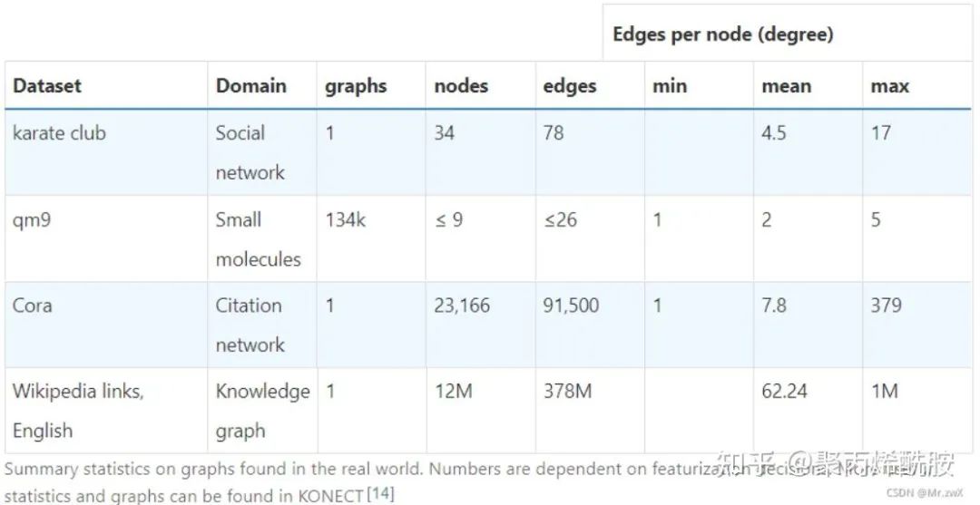
Task: Select the karate club dataset cell
Action: (59, 133)
